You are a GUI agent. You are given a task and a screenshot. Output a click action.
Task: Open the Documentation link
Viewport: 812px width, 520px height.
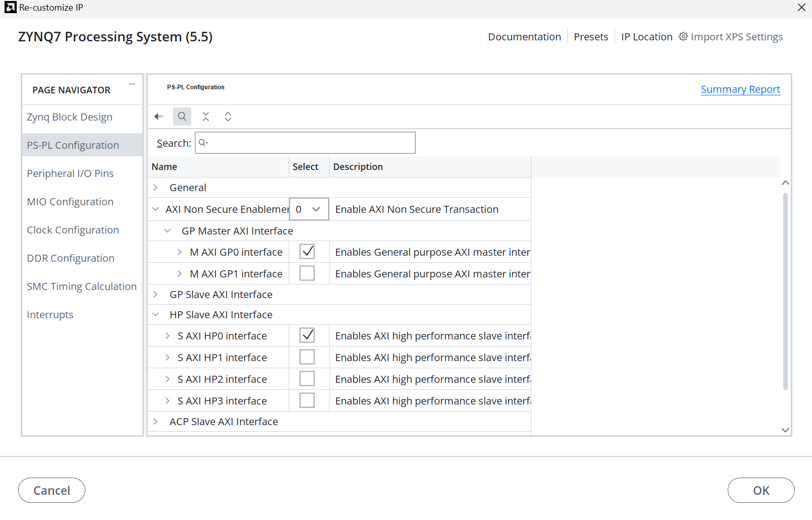click(x=524, y=37)
